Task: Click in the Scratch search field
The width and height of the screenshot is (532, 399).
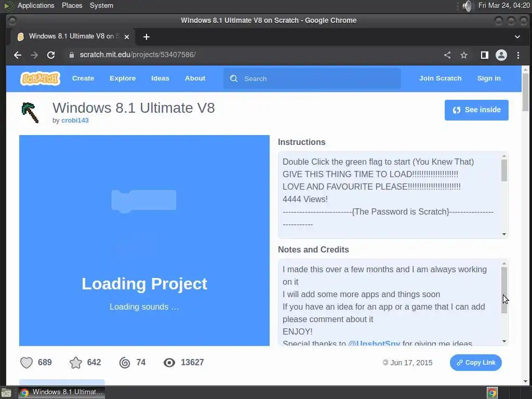Action: [312, 78]
